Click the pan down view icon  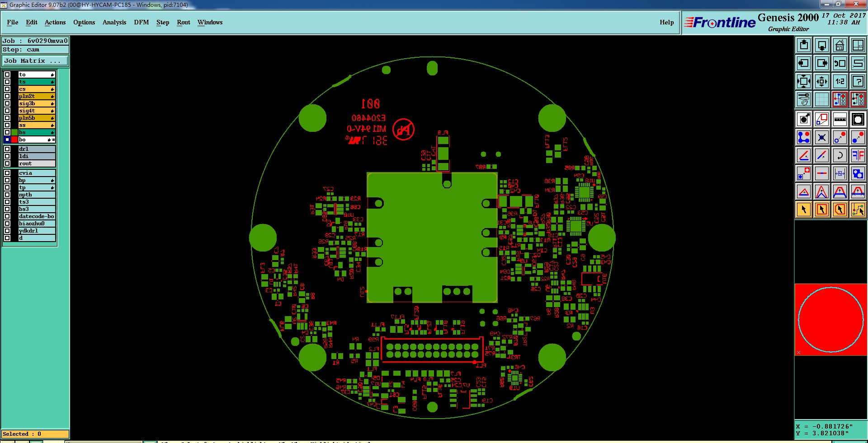point(822,45)
